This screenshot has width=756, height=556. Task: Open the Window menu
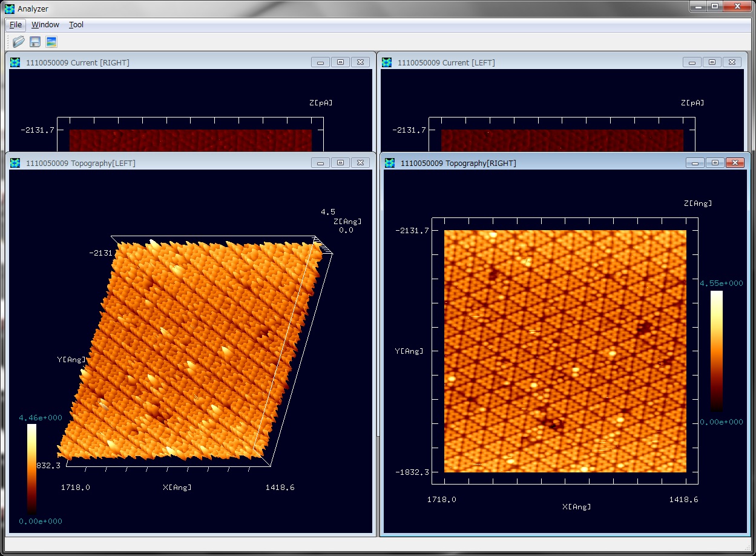[x=45, y=25]
